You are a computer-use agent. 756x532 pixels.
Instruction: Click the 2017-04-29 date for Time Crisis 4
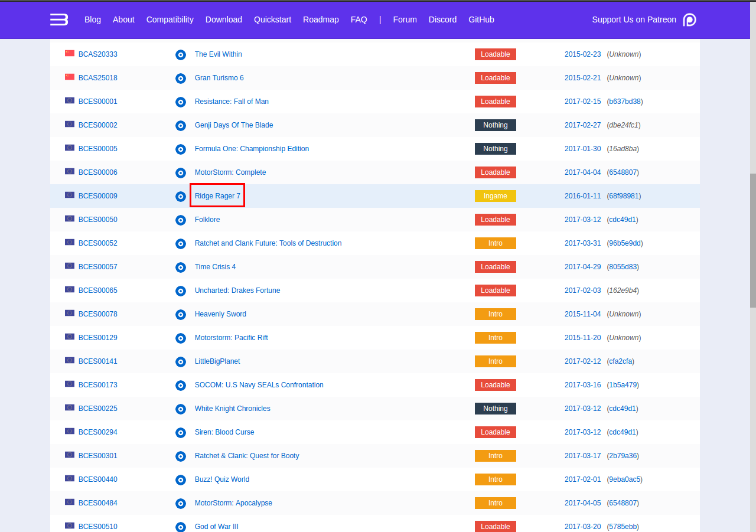(x=582, y=267)
